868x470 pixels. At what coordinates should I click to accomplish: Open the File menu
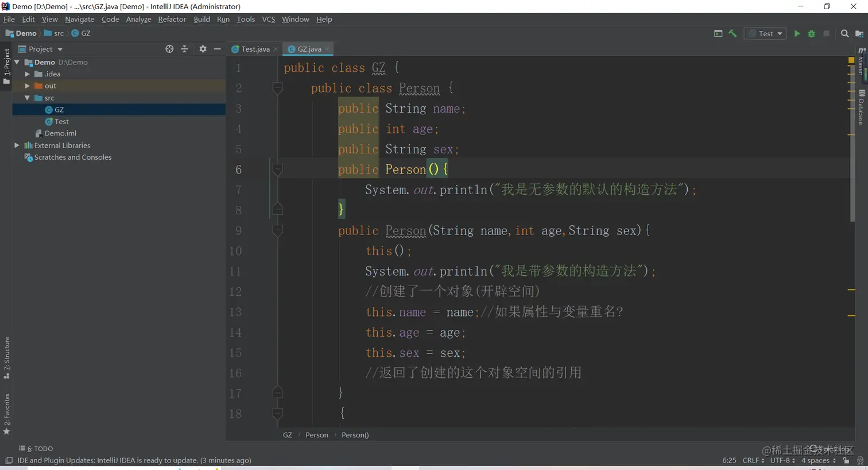(x=9, y=19)
